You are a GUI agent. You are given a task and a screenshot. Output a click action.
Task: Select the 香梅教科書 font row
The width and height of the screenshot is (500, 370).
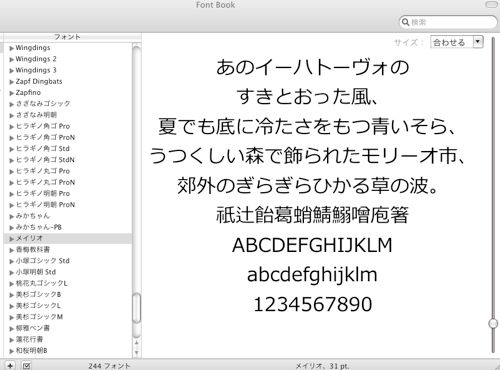pyautogui.click(x=68, y=249)
